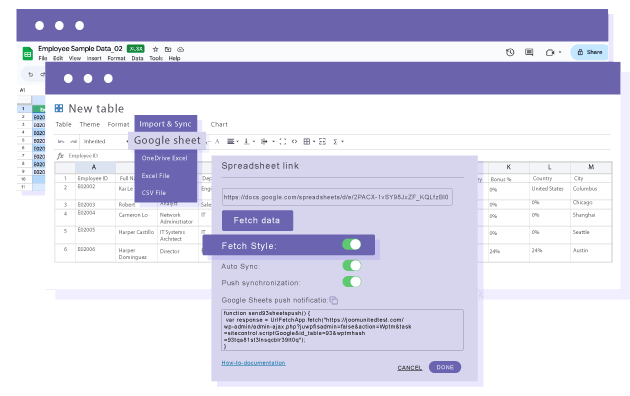Expand the horizontal align dropdown arrow
Viewport: 630px width, 396px height.
[237, 141]
